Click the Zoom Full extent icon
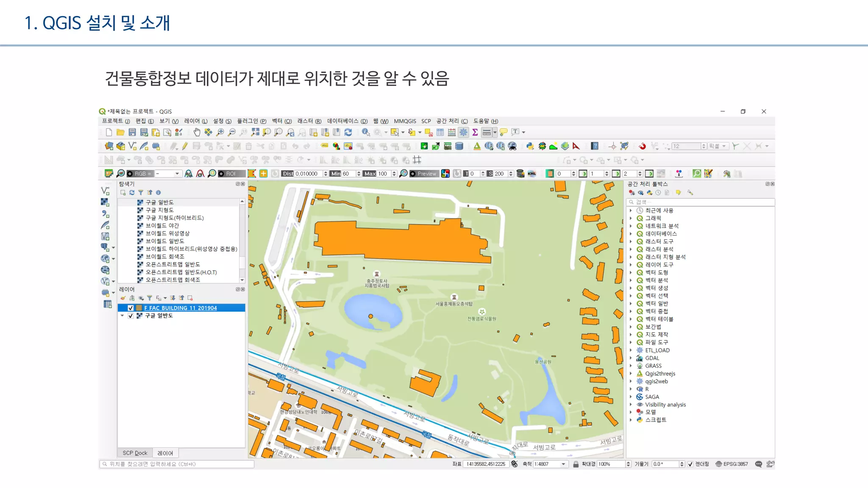The width and height of the screenshot is (868, 488). click(x=255, y=133)
